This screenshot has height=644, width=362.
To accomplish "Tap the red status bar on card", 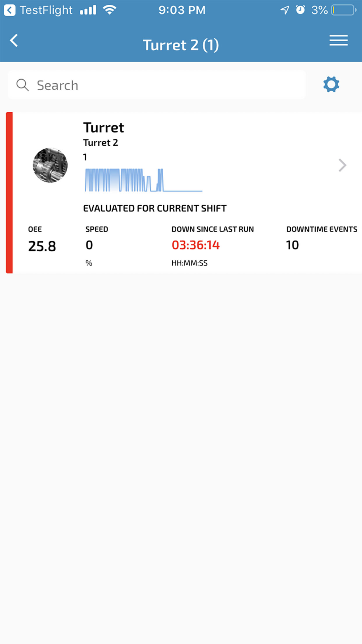I will click(x=9, y=193).
